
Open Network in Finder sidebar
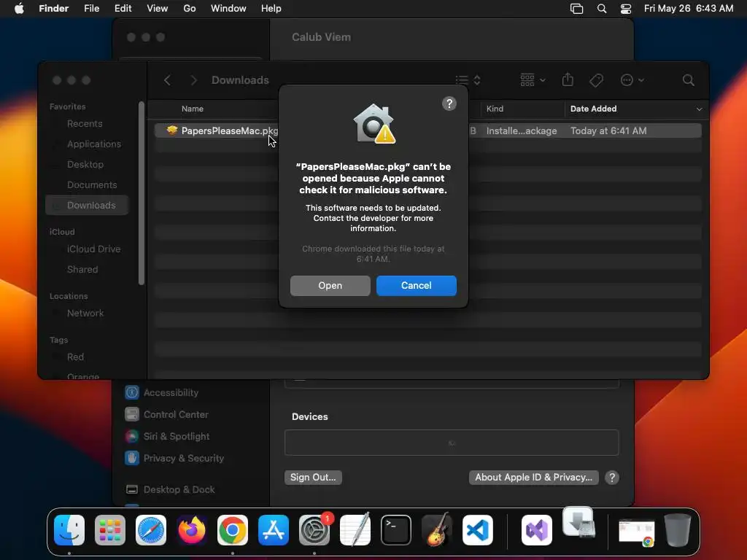click(85, 314)
